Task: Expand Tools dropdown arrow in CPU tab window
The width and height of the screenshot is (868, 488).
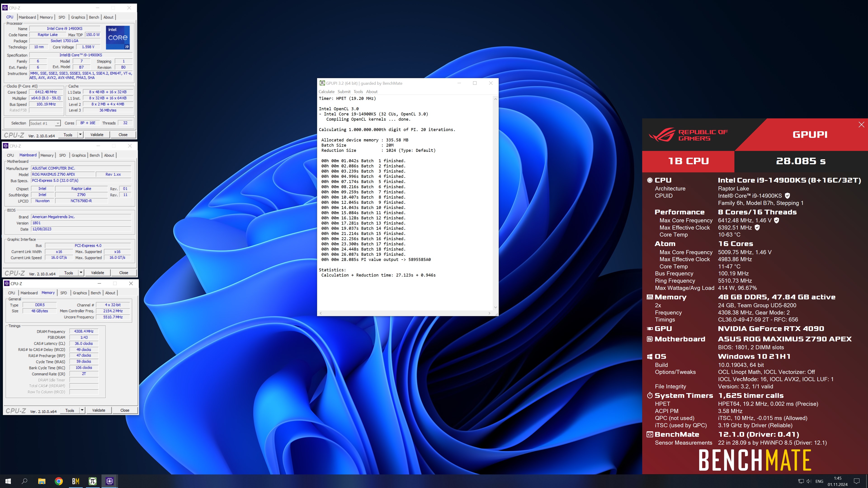Action: tap(80, 135)
